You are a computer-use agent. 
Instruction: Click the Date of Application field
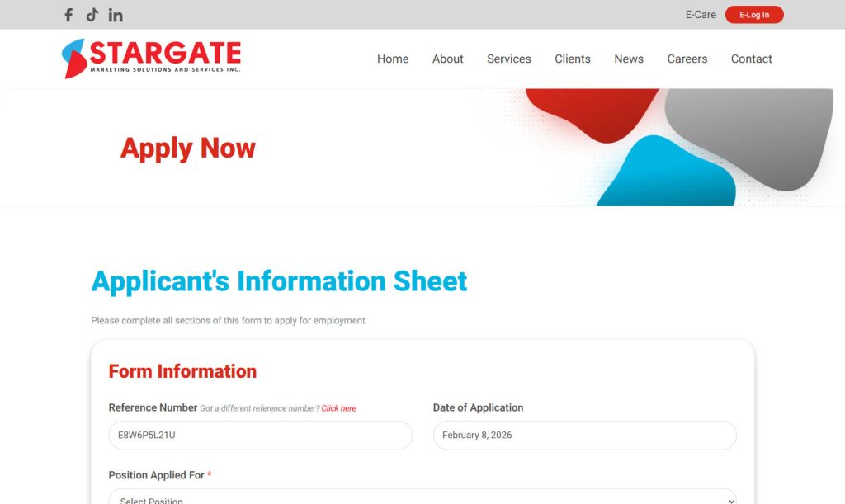(x=584, y=436)
